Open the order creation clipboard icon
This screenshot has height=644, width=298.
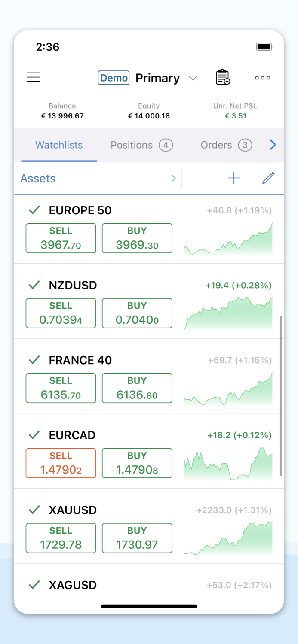coord(222,77)
